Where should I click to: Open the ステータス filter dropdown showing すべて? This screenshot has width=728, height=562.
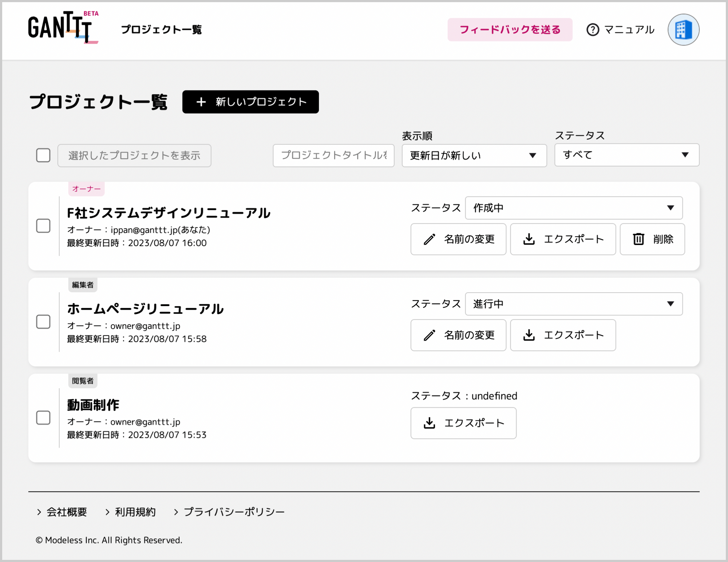[626, 155]
